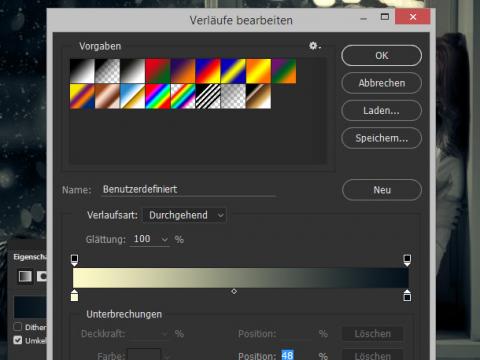The width and height of the screenshot is (480, 360).
Task: Uncheck the Umkehren checkbox
Action: click(x=18, y=340)
